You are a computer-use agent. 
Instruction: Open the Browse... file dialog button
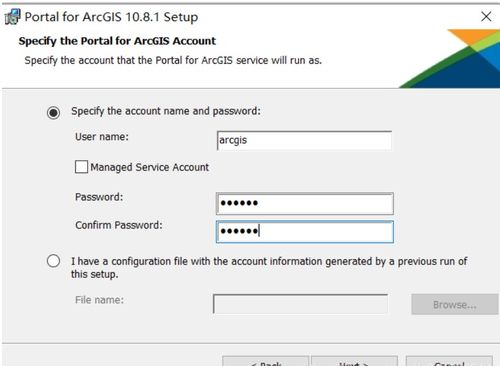tap(455, 304)
